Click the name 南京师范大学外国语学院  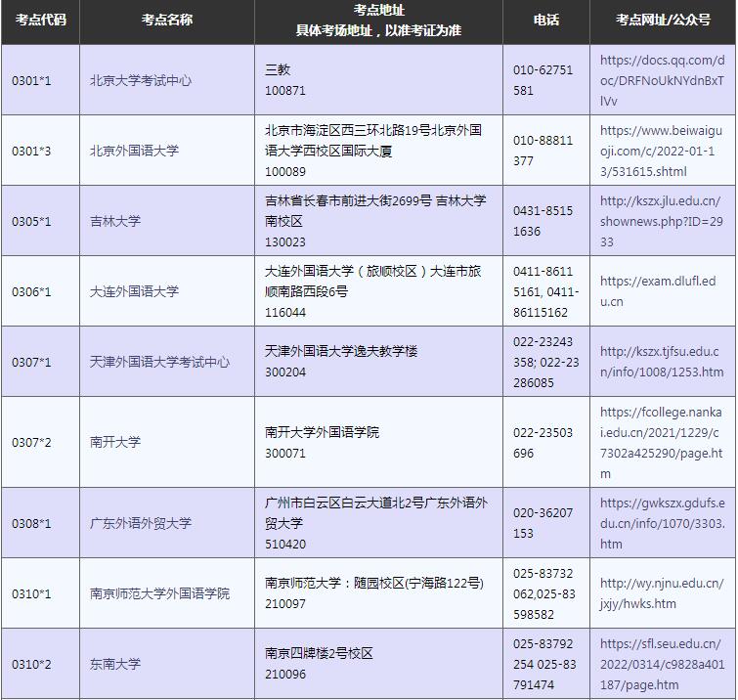click(160, 593)
